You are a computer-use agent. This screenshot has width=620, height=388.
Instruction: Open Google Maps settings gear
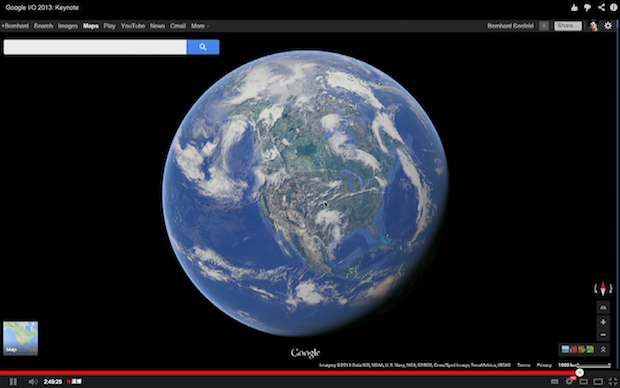[608, 26]
